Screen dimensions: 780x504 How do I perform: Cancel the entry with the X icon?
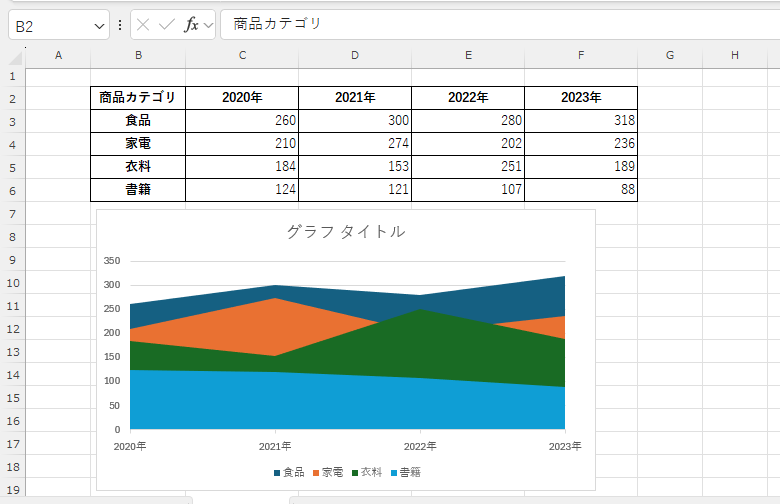(x=143, y=24)
